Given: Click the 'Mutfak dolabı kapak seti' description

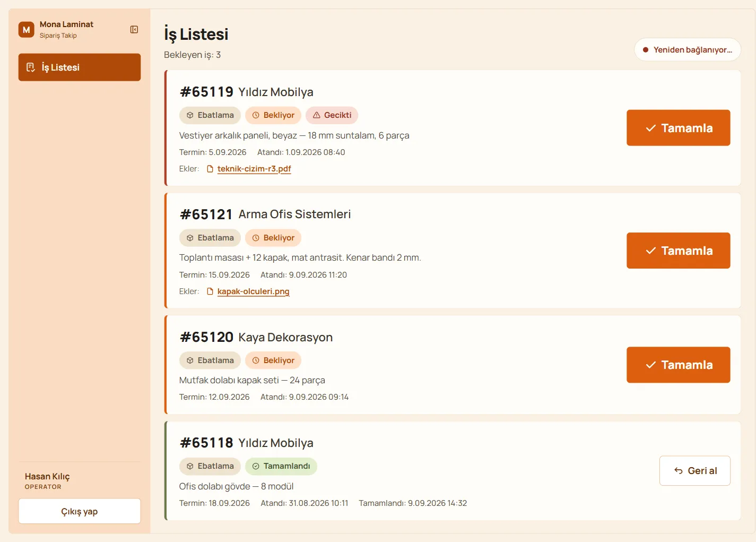Looking at the screenshot, I should [x=252, y=381].
